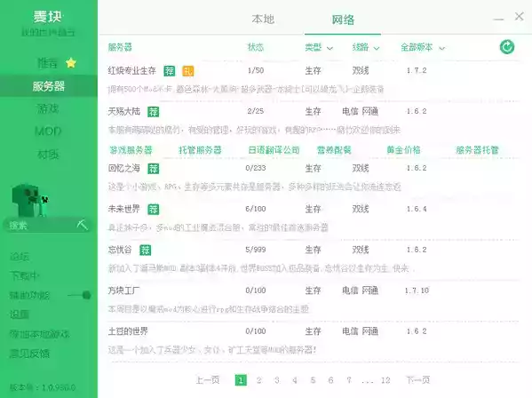Image resolution: width=532 pixels, height=398 pixels.
Task: Click the 托管服务器 ad link
Action: tap(200, 150)
